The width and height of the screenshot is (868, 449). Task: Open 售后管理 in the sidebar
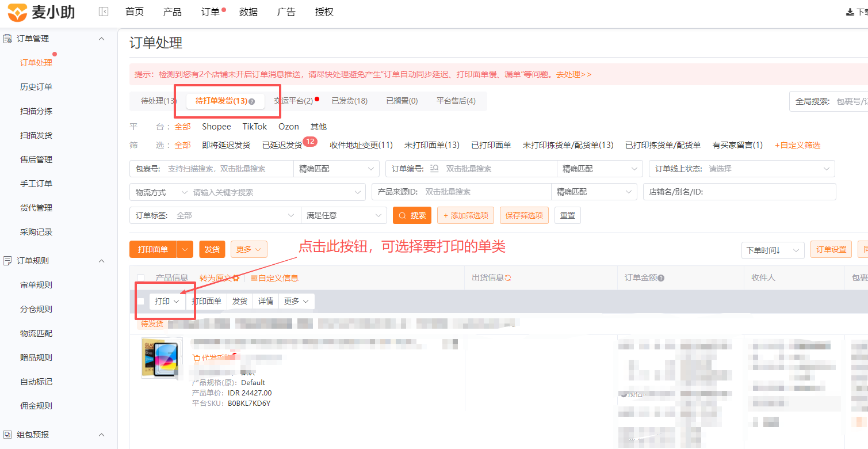tap(36, 159)
